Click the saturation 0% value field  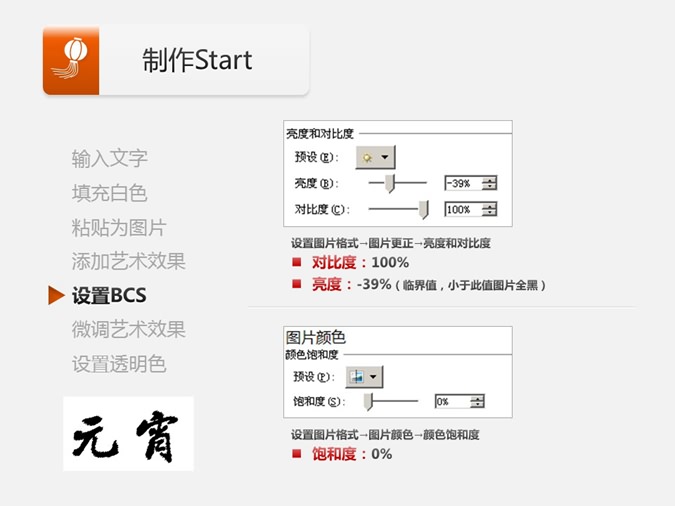tap(451, 401)
